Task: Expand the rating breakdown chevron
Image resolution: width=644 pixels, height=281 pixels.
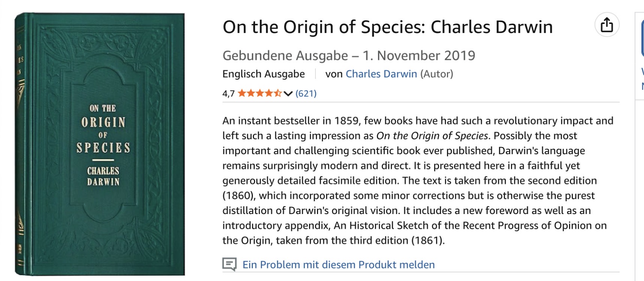Action: pyautogui.click(x=288, y=94)
